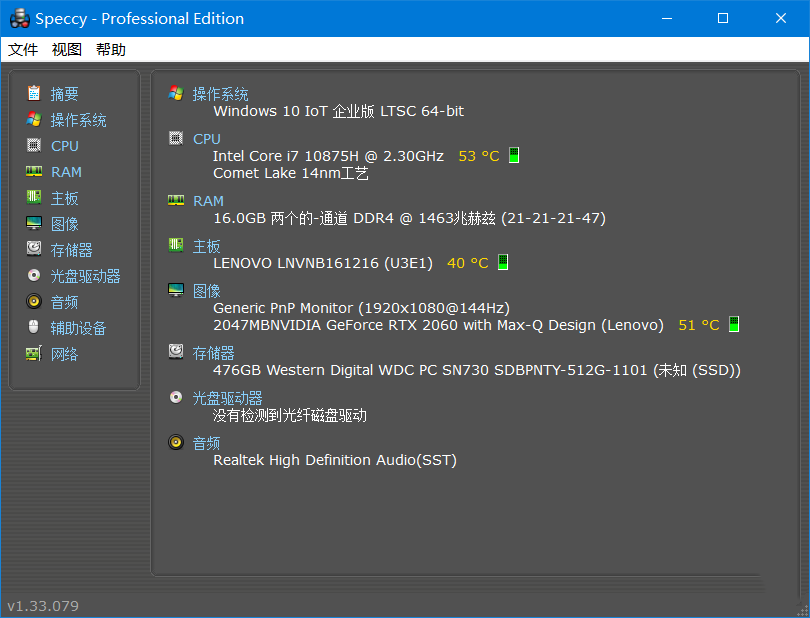Screen dimensions: 810x618
Task: Click the CPU heading in summary pane
Action: [x=207, y=139]
